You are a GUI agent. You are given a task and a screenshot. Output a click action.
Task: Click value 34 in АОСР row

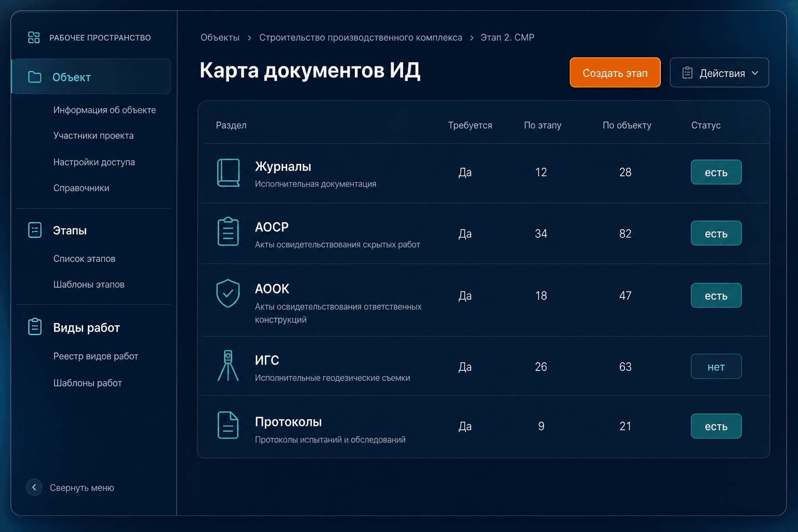click(x=541, y=234)
